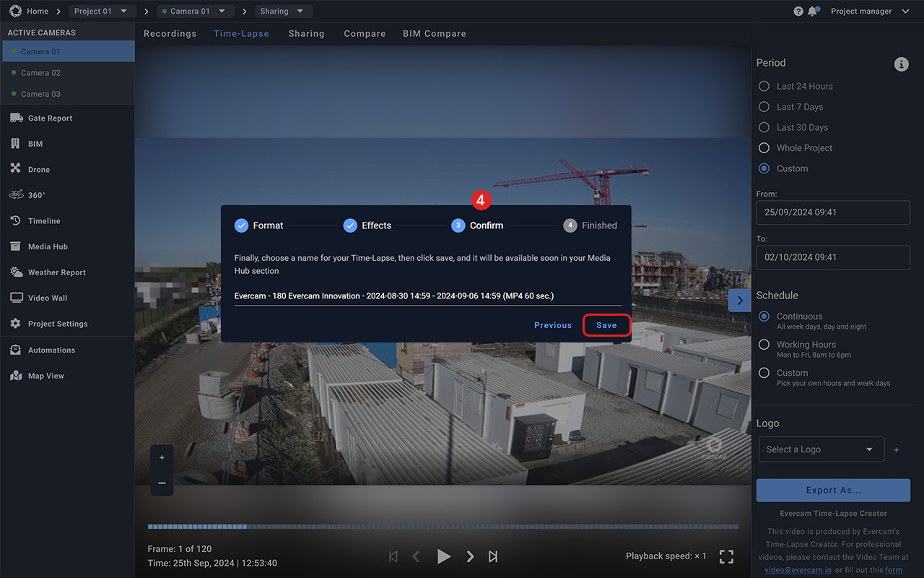Choose the Working Hours schedule
The image size is (924, 578).
coord(764,345)
